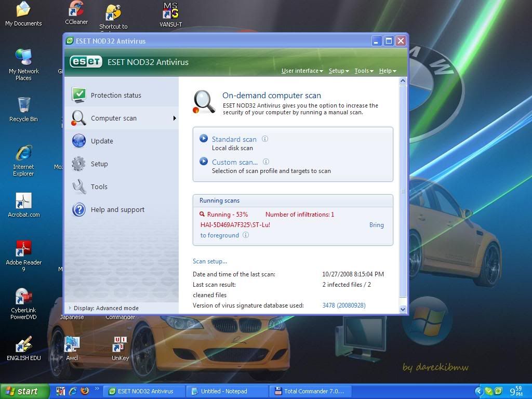
Task: Click scroll up arrow in ESET panel
Action: click(403, 81)
